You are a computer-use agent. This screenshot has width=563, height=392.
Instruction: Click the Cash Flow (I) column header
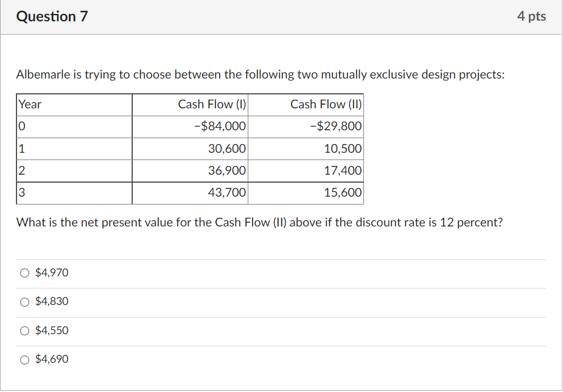click(211, 104)
